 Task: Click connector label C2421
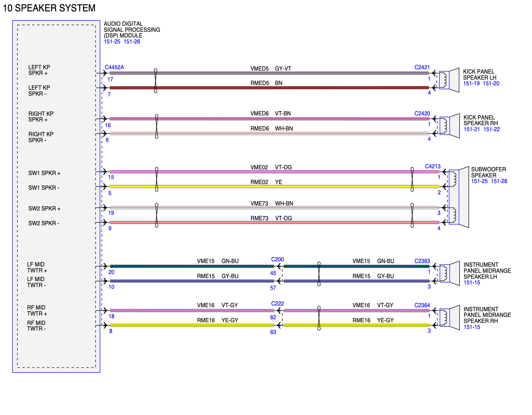point(422,68)
